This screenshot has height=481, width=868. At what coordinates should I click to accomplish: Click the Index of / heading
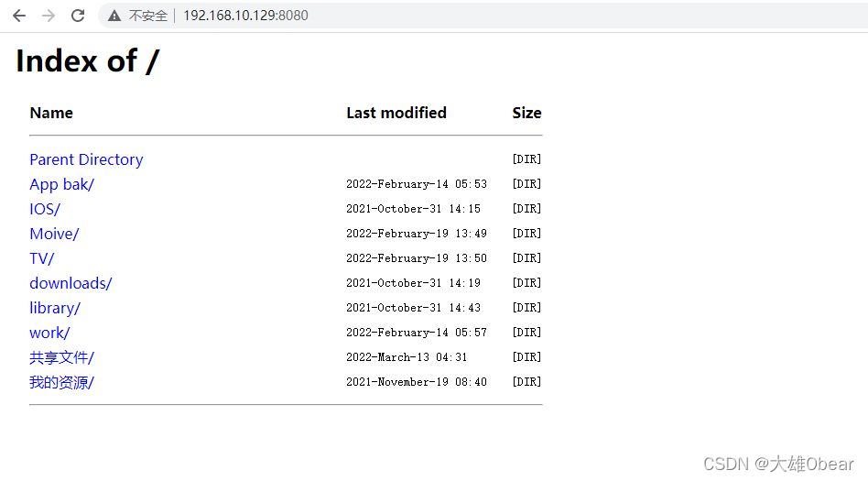coord(87,60)
